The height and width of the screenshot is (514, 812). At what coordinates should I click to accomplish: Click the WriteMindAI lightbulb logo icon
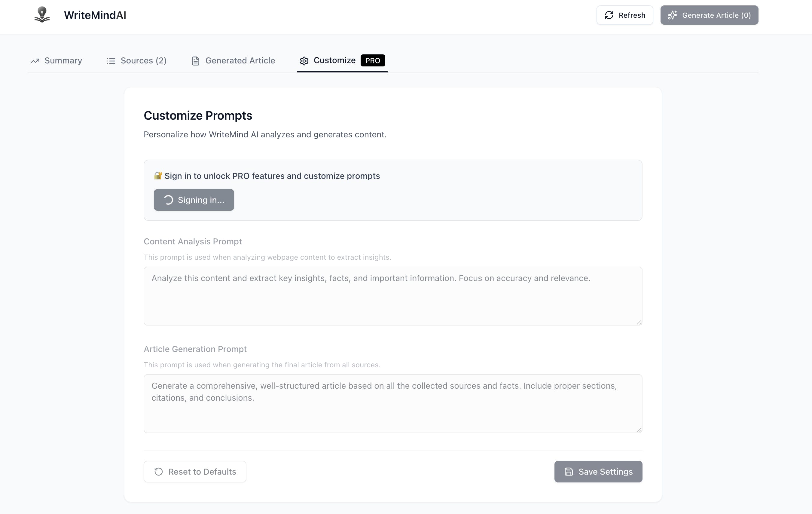[42, 15]
